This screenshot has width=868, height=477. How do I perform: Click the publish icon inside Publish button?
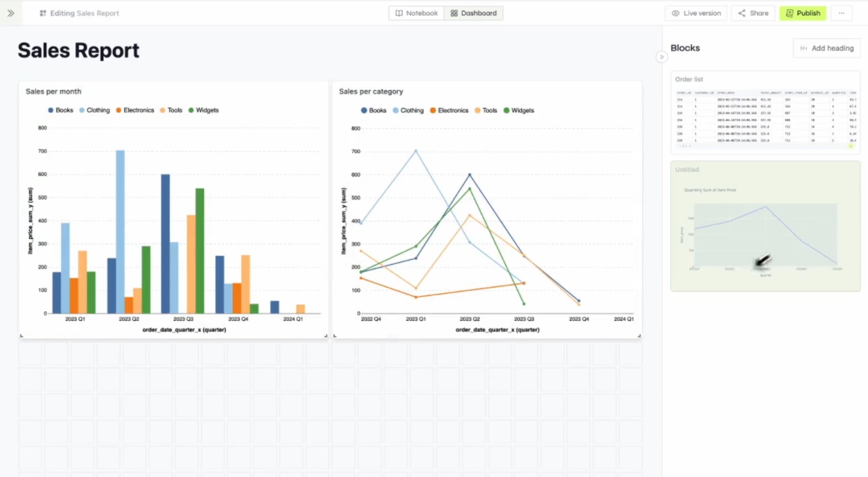(789, 13)
